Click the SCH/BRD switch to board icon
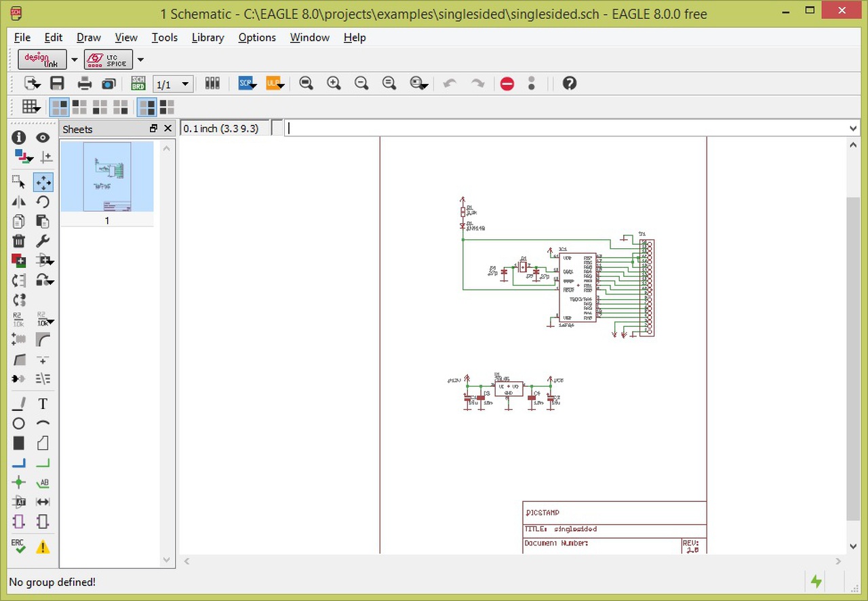Screen dimensions: 868x601 point(138,83)
